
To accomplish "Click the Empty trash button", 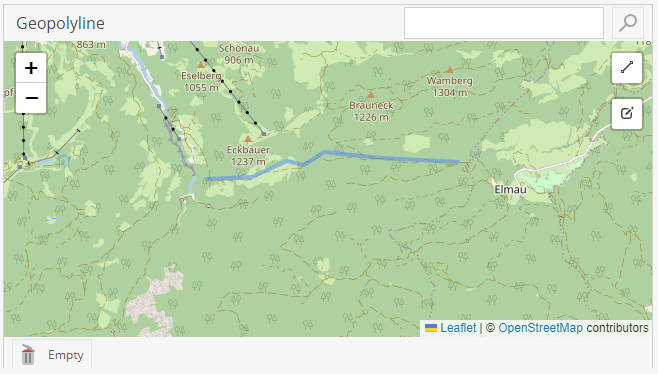I will click(x=52, y=355).
